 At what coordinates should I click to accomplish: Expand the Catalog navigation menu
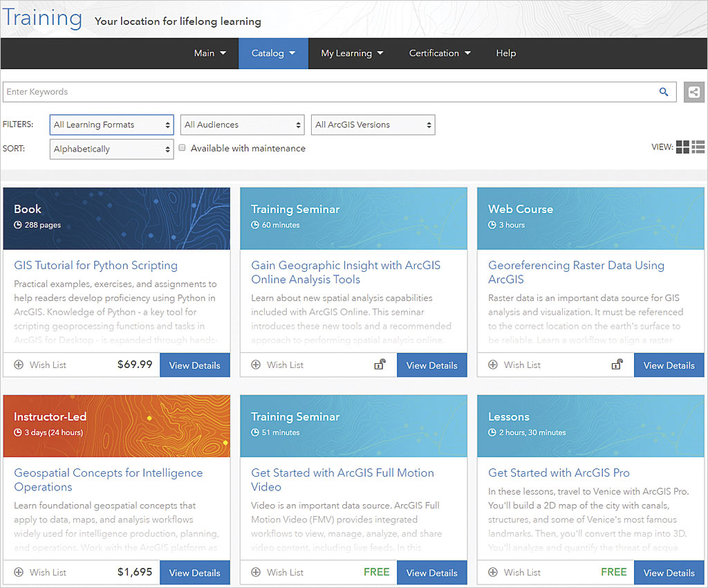click(x=273, y=53)
